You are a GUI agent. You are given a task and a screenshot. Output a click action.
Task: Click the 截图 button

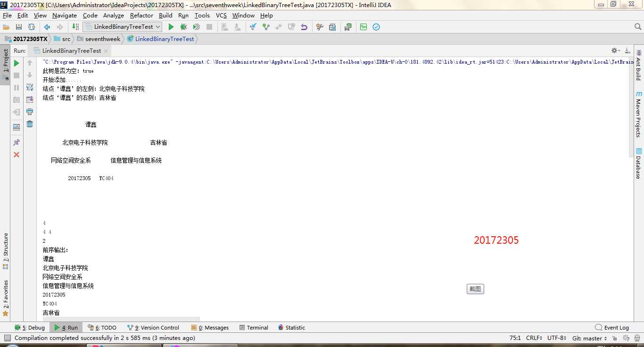pos(475,289)
